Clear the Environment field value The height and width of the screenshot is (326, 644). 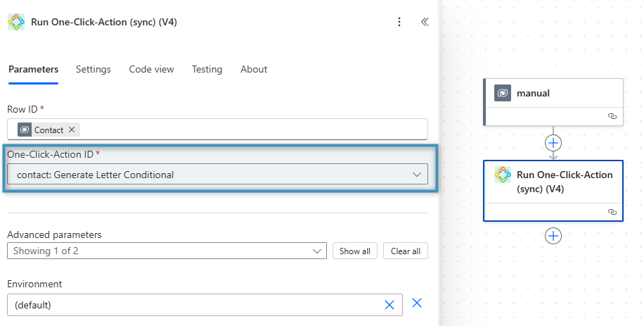(x=389, y=305)
